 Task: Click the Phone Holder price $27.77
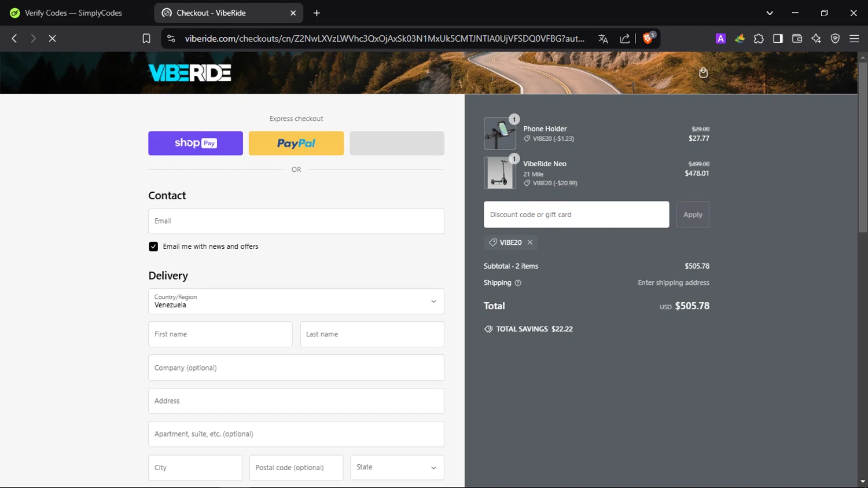click(699, 138)
